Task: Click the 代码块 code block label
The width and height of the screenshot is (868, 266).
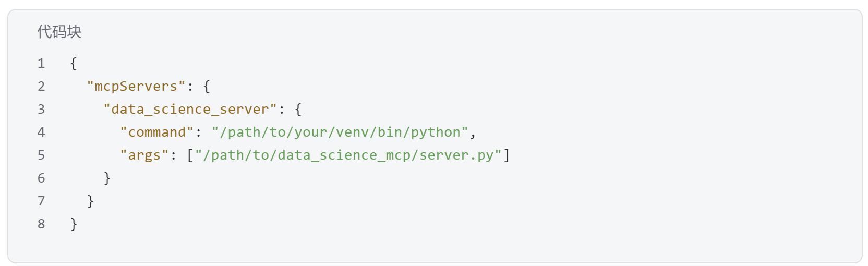Action: tap(59, 32)
